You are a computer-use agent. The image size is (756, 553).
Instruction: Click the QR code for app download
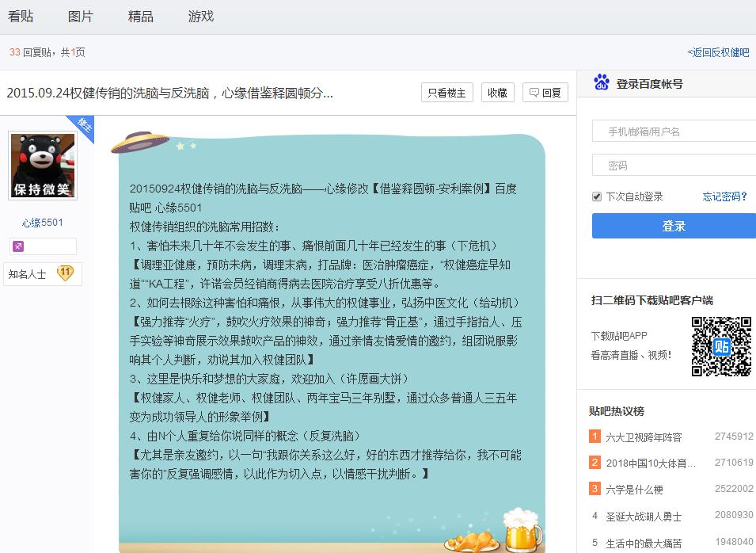point(721,346)
